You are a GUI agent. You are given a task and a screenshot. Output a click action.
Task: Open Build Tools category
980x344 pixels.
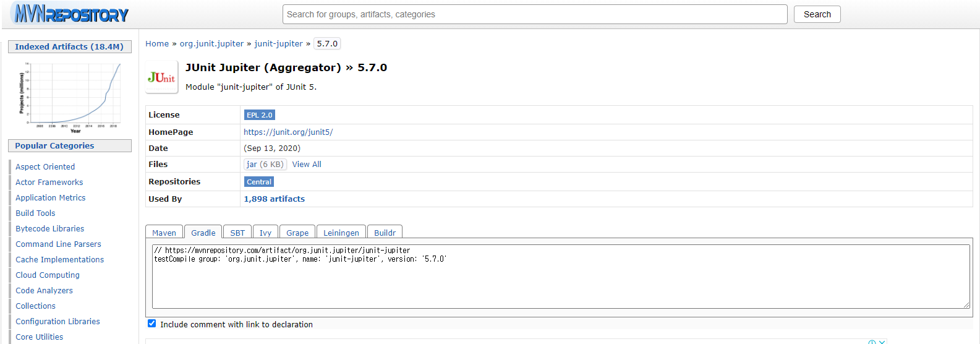[35, 213]
